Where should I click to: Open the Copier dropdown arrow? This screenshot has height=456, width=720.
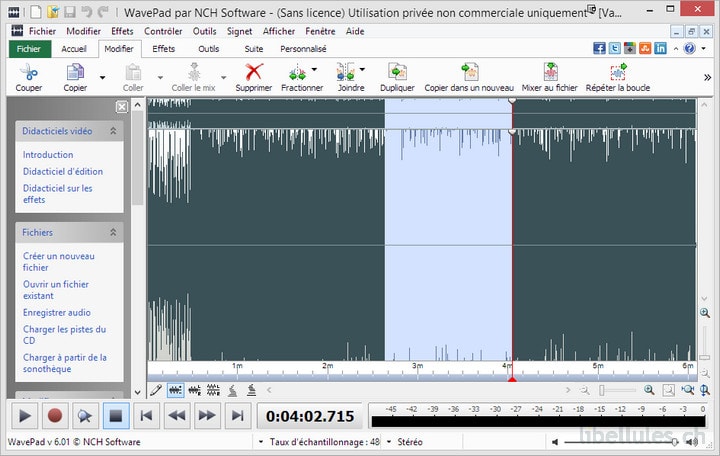(x=102, y=77)
